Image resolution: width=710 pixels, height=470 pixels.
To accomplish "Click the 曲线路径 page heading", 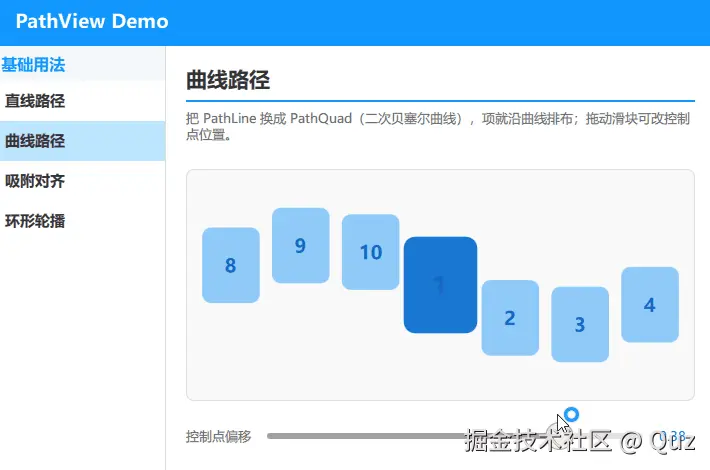I will 228,81.
